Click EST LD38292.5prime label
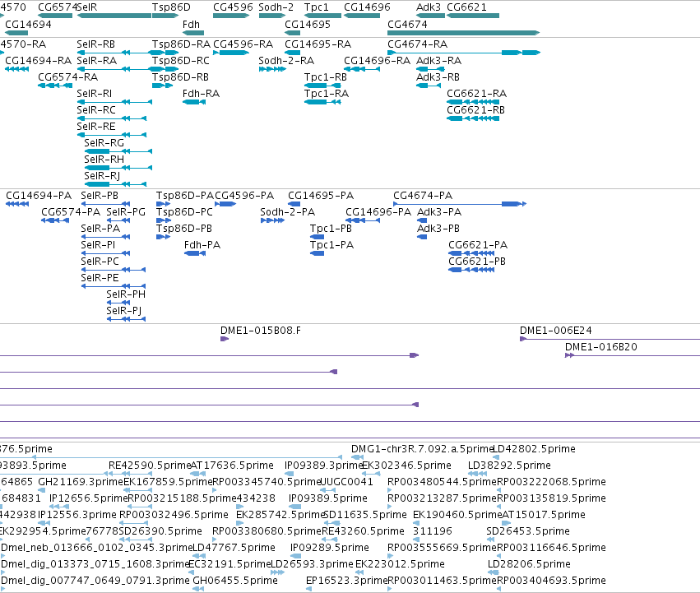Viewport: 700px width, 593px height. pyautogui.click(x=509, y=466)
